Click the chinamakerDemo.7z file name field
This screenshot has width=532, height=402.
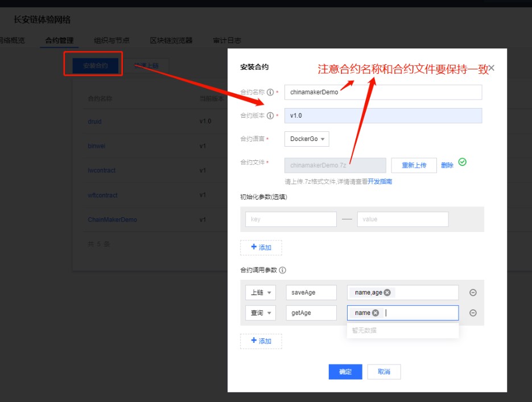[x=335, y=165]
